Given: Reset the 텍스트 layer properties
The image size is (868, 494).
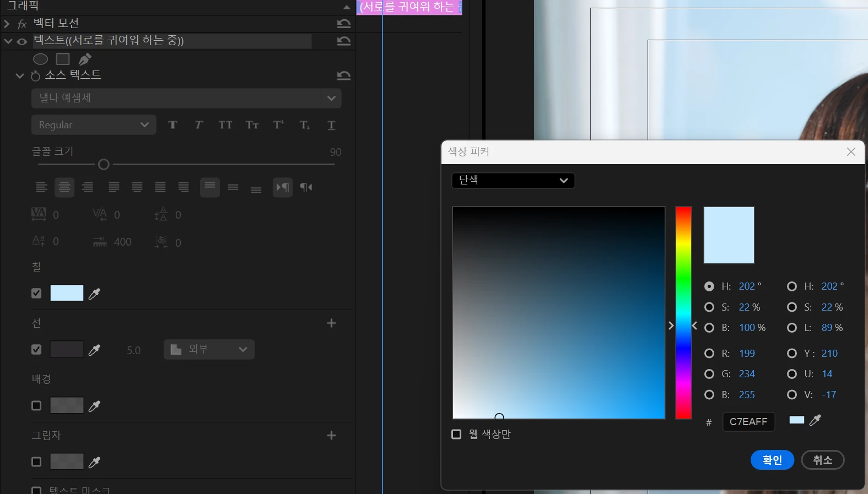Looking at the screenshot, I should pos(343,41).
